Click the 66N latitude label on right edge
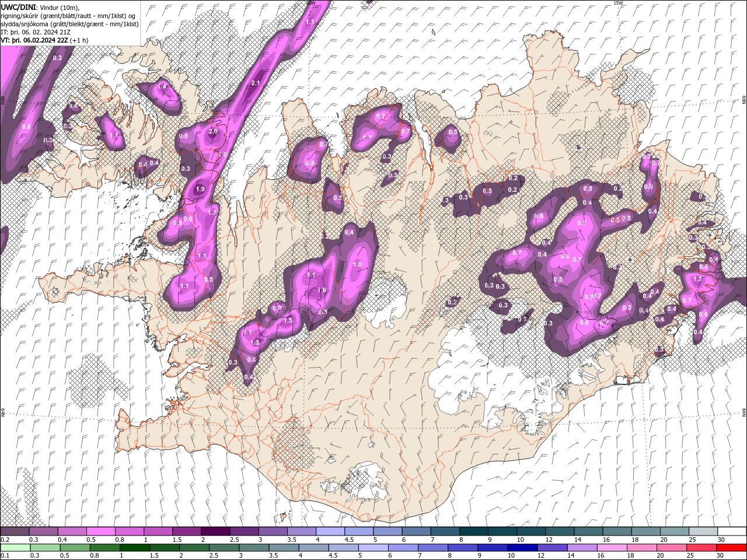Viewport: 747px width, 560px height. (x=743, y=101)
